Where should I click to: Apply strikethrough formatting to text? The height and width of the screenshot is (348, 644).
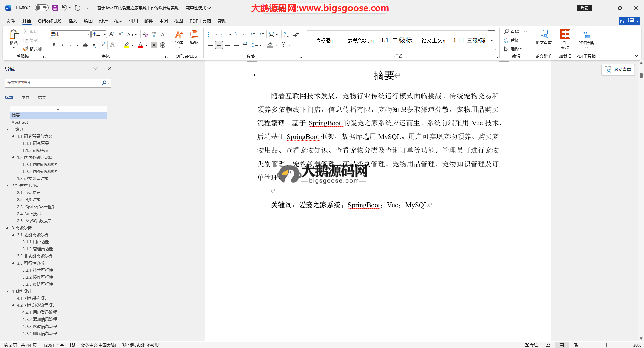click(85, 45)
